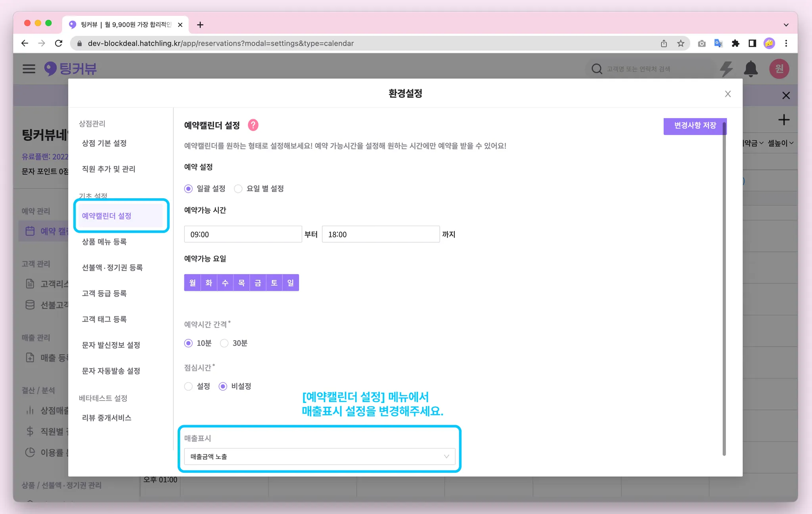Open the 셀높이 dropdown
The height and width of the screenshot is (514, 812).
pos(780,143)
